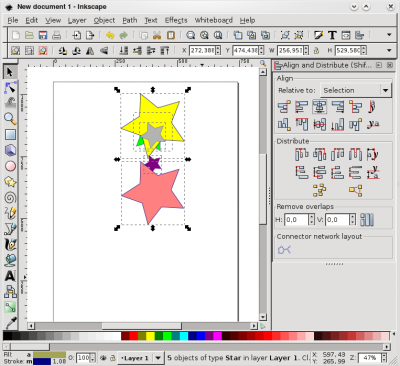Click the Redo arrow icon
Viewport: 400px width, 366px height.
tap(124, 35)
